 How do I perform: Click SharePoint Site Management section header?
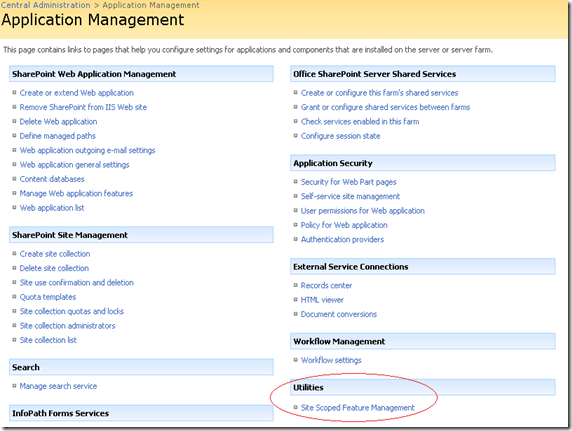click(141, 235)
